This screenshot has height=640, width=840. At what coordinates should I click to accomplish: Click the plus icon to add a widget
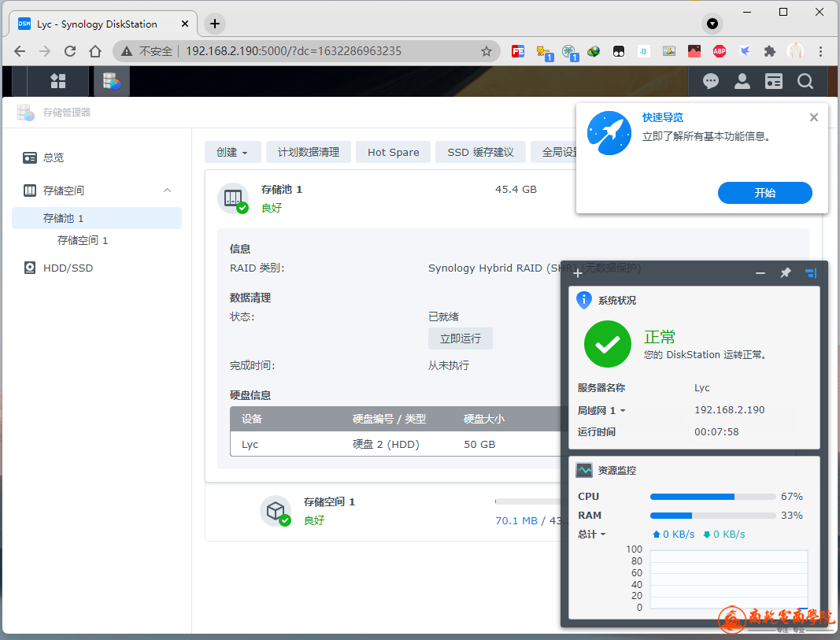(x=578, y=274)
